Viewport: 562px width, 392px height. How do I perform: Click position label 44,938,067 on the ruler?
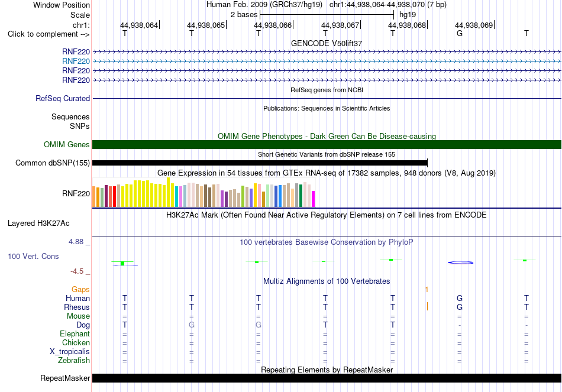click(x=340, y=25)
